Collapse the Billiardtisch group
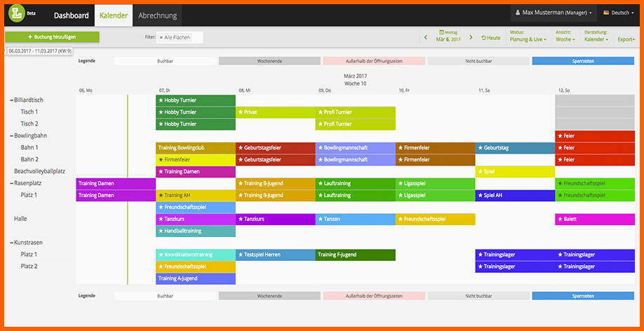 (x=11, y=100)
